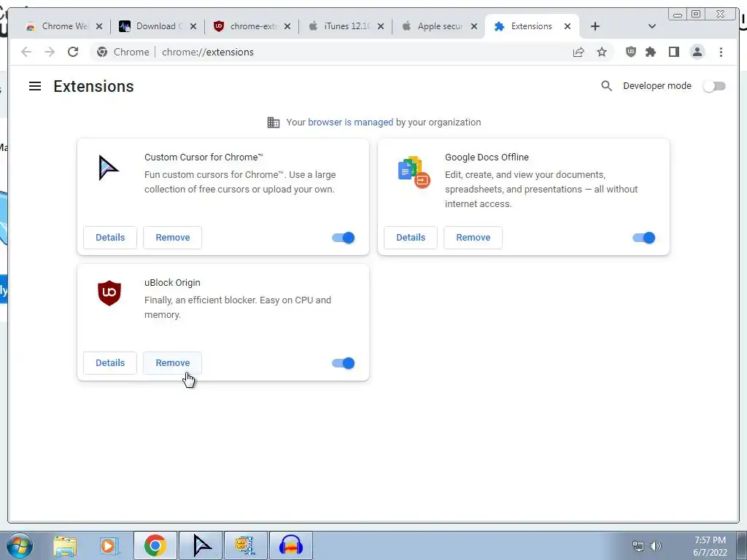Click the volume speaker tray icon

tap(656, 545)
